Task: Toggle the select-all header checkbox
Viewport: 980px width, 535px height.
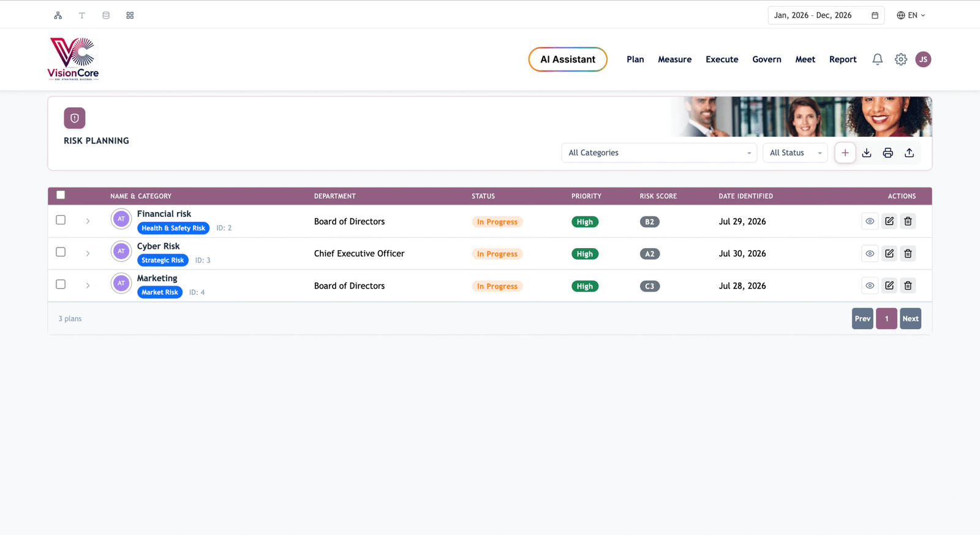Action: (61, 195)
